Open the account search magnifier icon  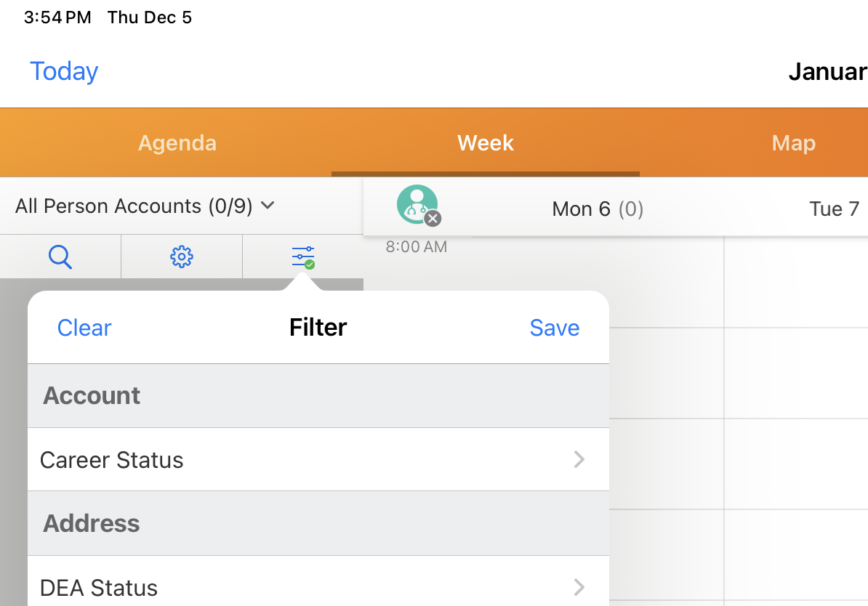60,256
